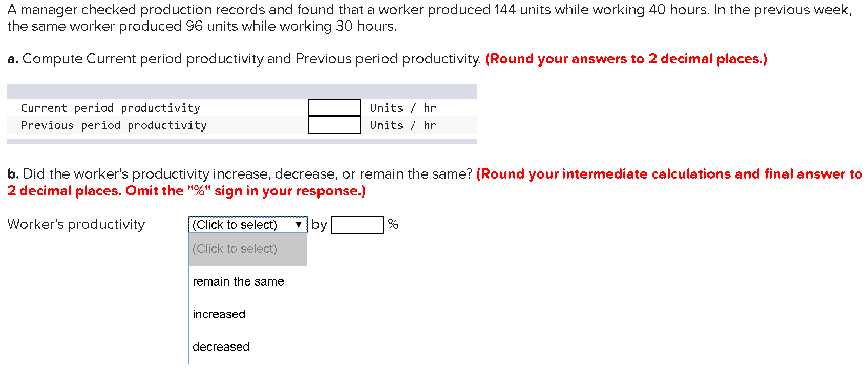Viewport: 868px width, 371px height.
Task: Click the dropdown arrow next to (Click to select)
Action: [x=299, y=224]
